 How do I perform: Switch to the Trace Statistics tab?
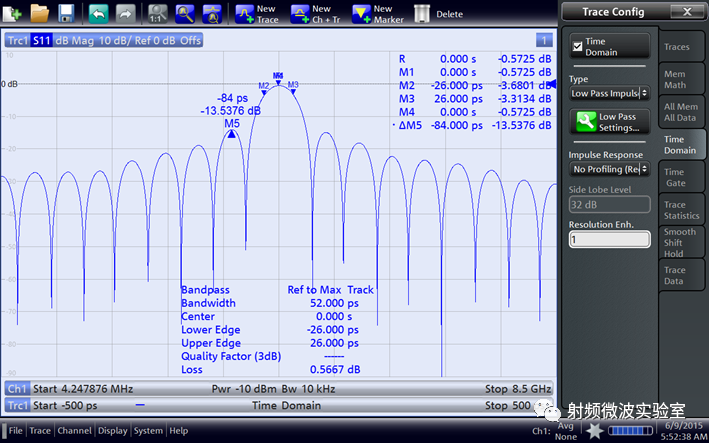tap(681, 210)
